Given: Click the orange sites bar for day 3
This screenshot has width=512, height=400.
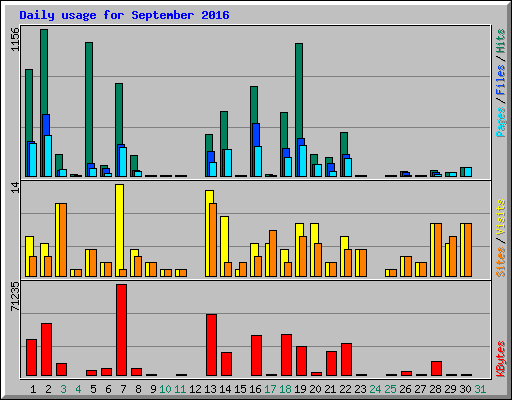Looking at the screenshot, I should [63, 240].
